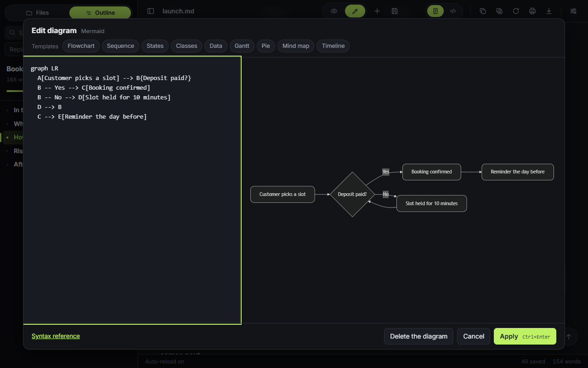Open the Syntax reference link
This screenshot has width=588, height=368.
pos(56,336)
